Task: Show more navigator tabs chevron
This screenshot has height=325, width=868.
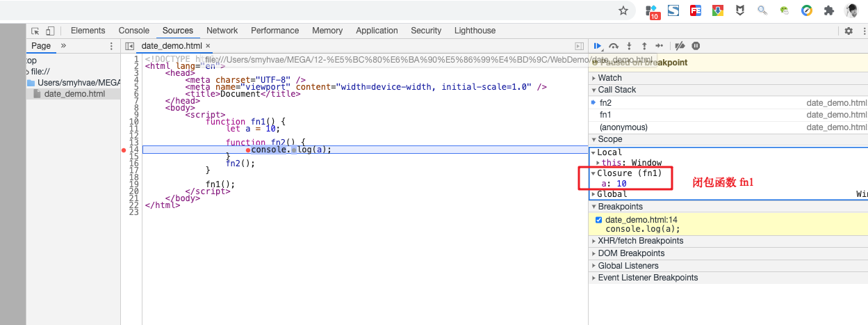Action: point(64,46)
